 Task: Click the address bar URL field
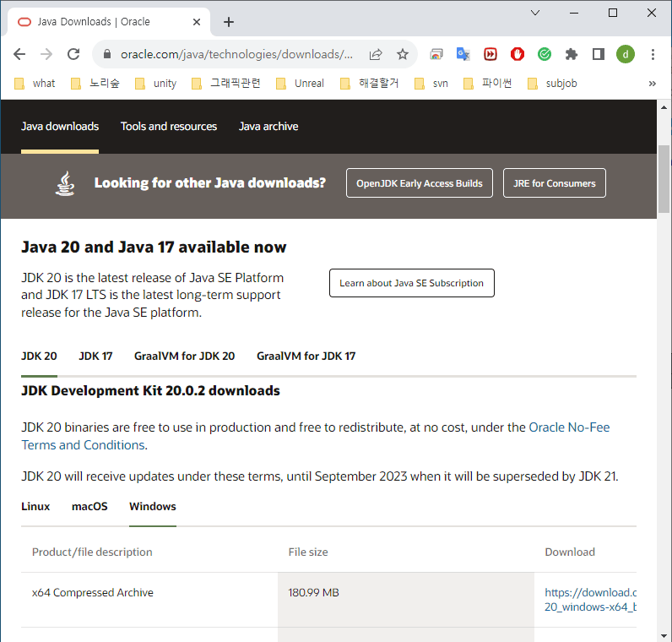[x=236, y=54]
